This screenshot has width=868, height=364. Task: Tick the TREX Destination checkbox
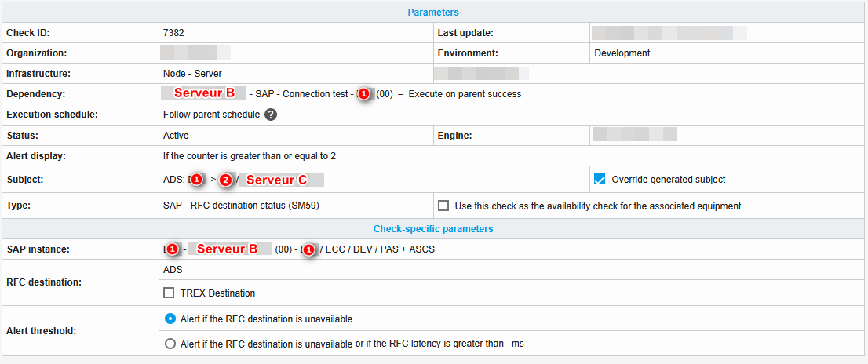click(x=169, y=293)
